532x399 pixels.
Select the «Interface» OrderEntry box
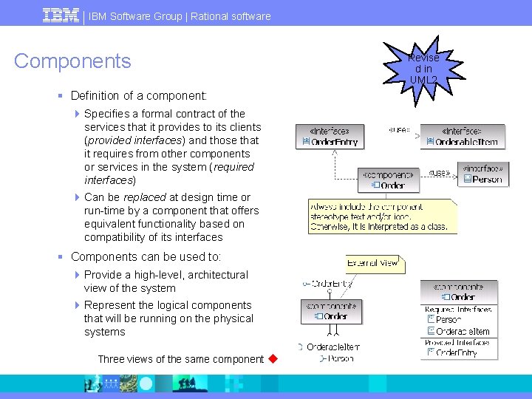pyautogui.click(x=330, y=137)
